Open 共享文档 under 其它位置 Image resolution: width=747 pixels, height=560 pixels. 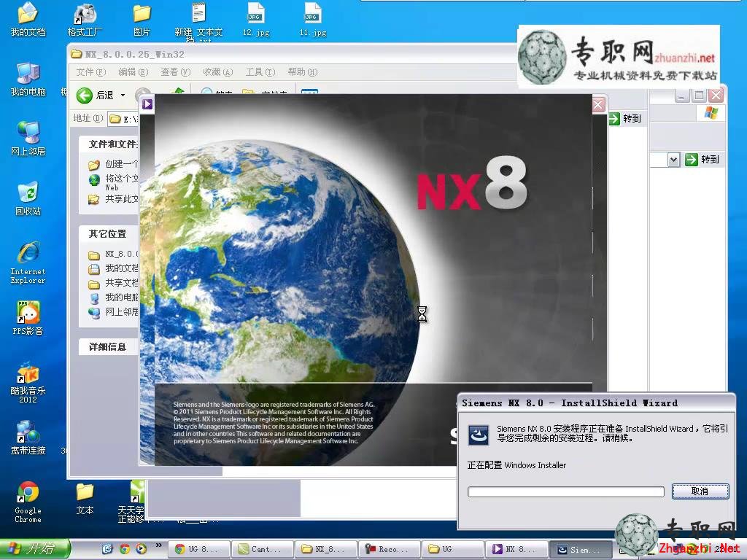coord(113,284)
